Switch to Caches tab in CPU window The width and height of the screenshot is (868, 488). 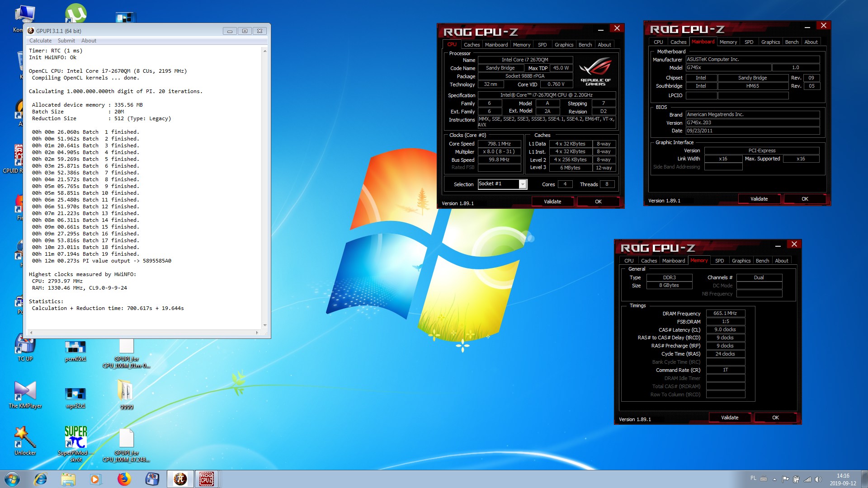(x=472, y=45)
